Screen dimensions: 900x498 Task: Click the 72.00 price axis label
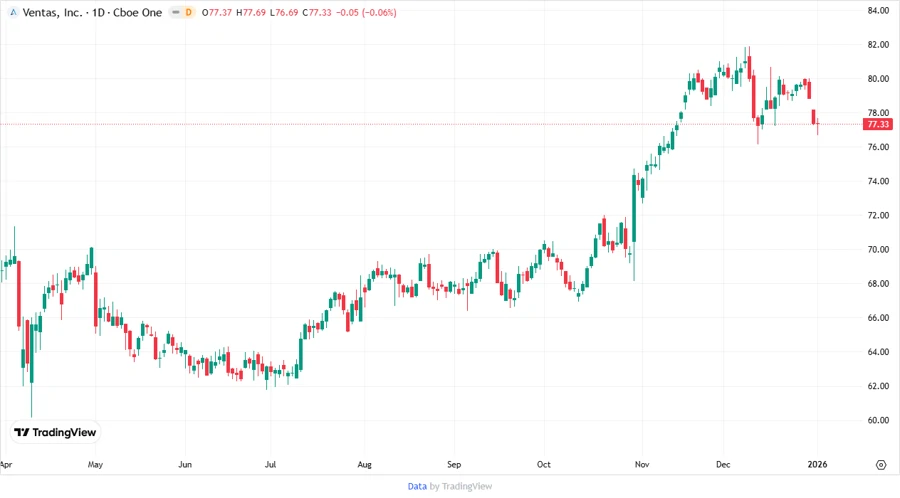(x=878, y=216)
